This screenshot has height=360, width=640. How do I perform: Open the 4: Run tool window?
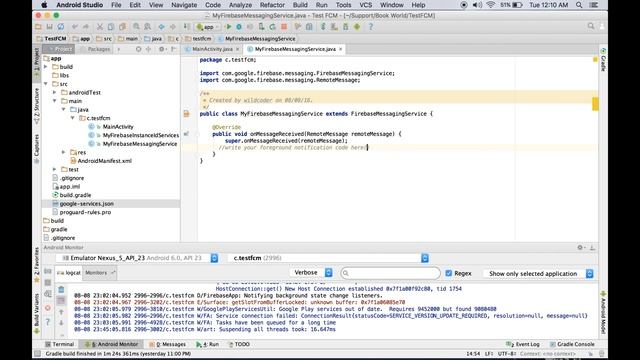pos(207,344)
